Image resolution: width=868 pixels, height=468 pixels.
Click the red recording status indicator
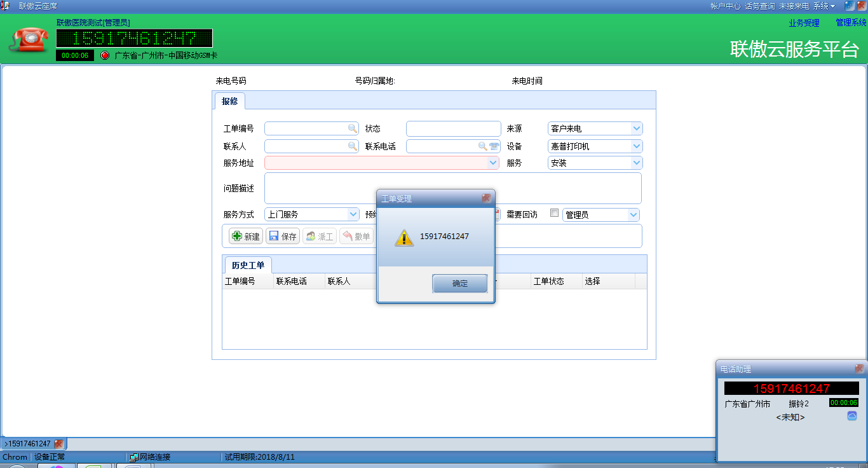pos(105,55)
